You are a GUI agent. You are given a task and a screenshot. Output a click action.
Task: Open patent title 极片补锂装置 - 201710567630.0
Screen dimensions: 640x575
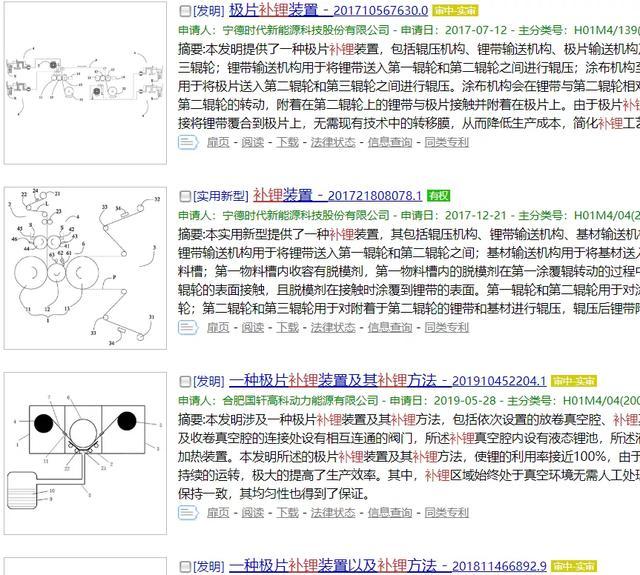pos(329,10)
